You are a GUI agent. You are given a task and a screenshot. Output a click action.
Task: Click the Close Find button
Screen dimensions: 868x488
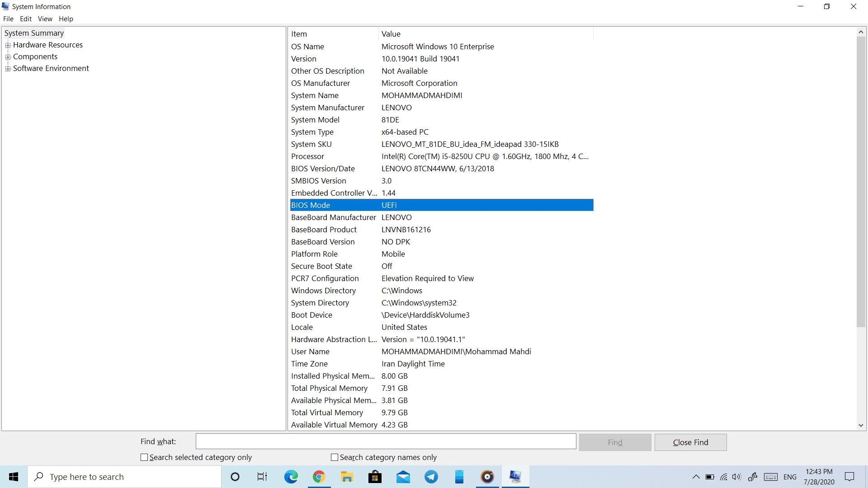pos(690,442)
